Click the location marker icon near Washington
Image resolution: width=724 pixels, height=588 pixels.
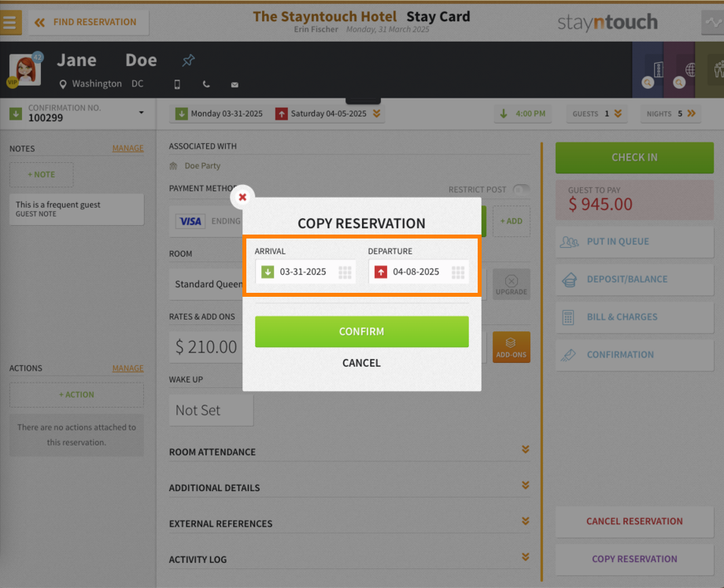63,84
